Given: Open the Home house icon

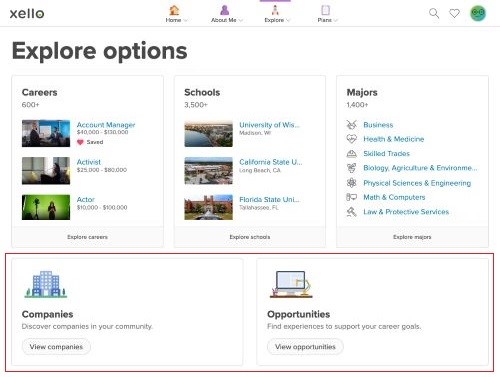Looking at the screenshot, I should [174, 10].
